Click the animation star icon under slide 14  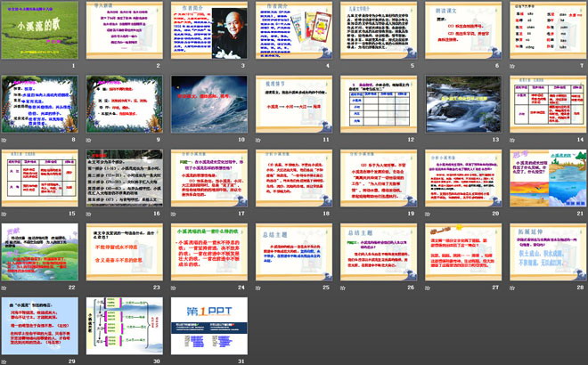pyautogui.click(x=512, y=140)
